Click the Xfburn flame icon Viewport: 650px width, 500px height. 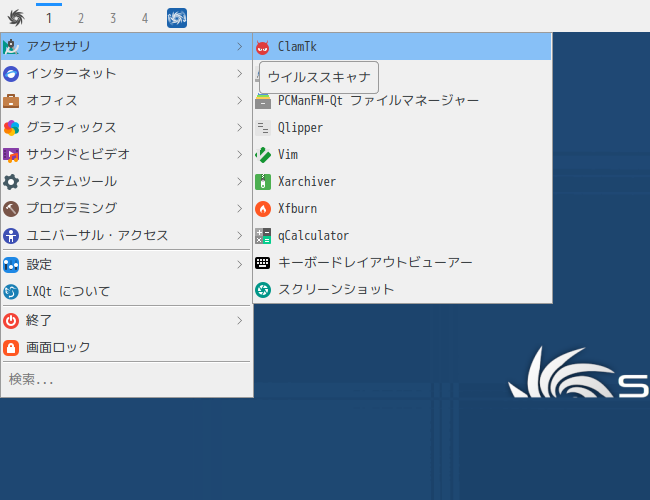point(263,209)
